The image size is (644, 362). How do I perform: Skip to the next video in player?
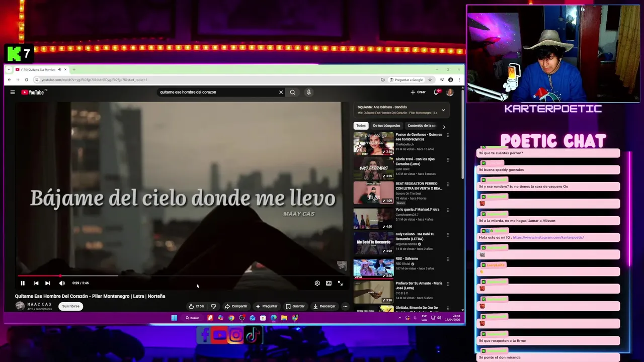click(47, 283)
